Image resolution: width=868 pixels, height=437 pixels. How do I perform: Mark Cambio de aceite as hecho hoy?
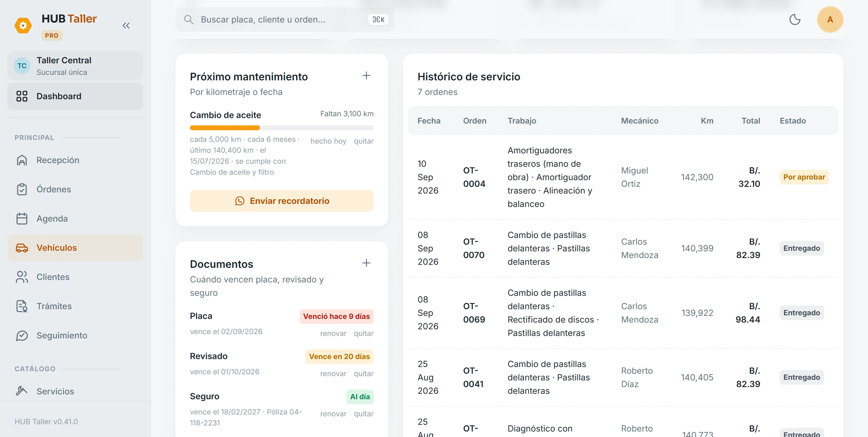pos(328,141)
